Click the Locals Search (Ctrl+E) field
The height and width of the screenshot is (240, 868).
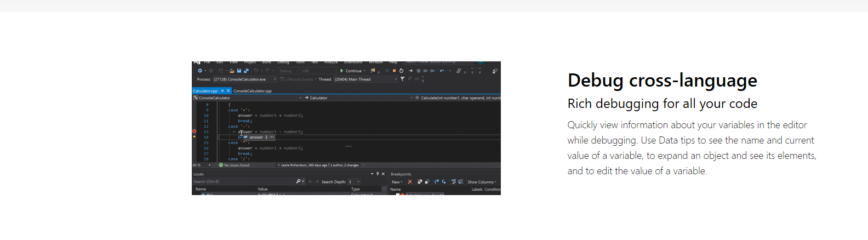tap(244, 181)
